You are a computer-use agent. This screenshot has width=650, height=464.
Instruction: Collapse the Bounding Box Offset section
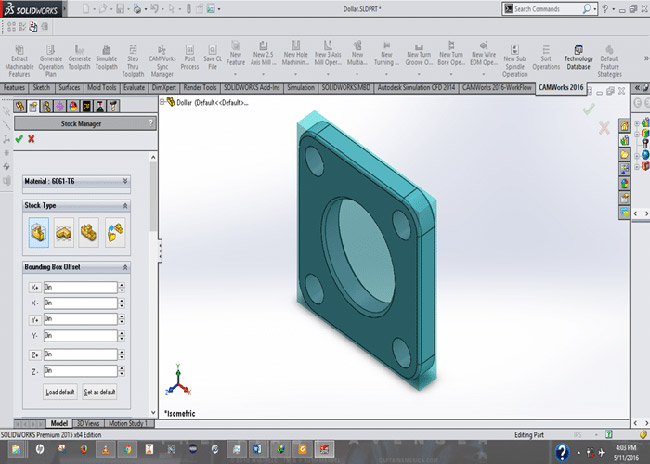(x=124, y=268)
